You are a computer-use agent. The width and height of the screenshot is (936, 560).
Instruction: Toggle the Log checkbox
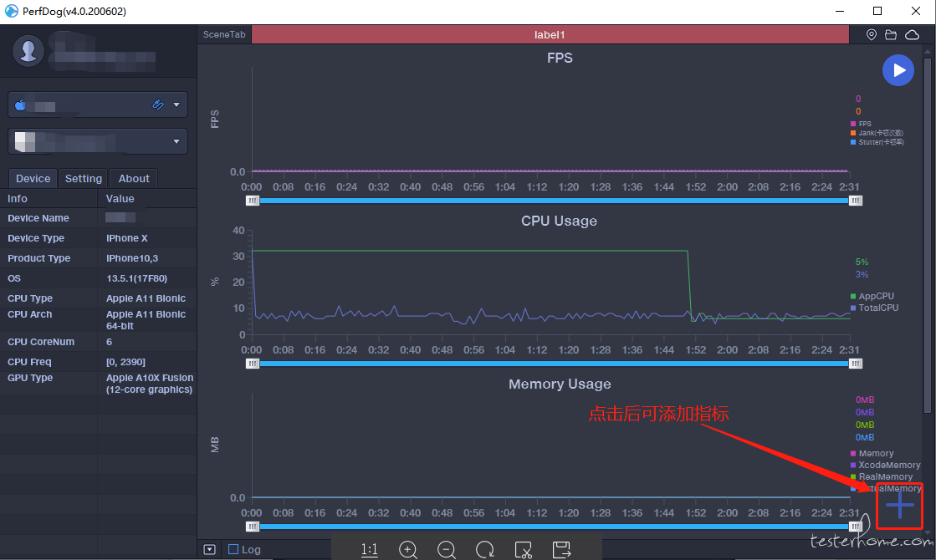coord(233,549)
